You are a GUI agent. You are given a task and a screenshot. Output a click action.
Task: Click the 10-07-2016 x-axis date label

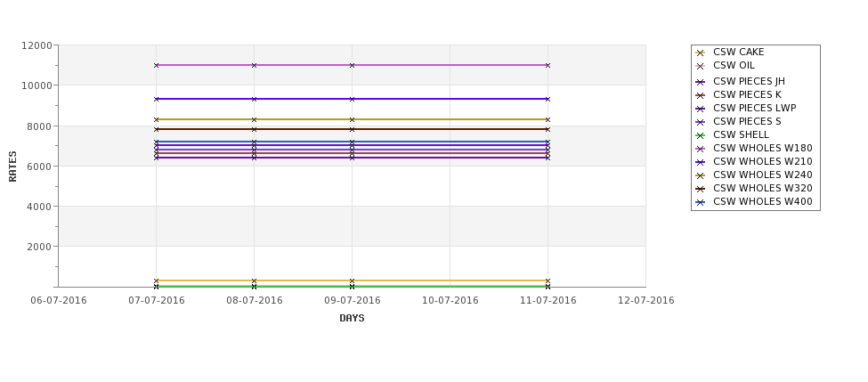click(x=450, y=301)
